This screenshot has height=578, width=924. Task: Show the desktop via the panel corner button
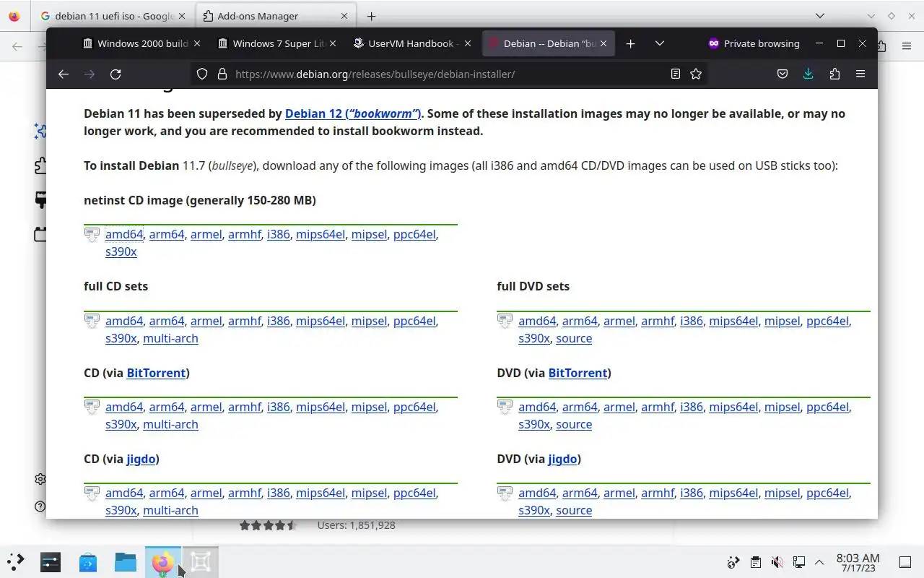[x=905, y=562]
